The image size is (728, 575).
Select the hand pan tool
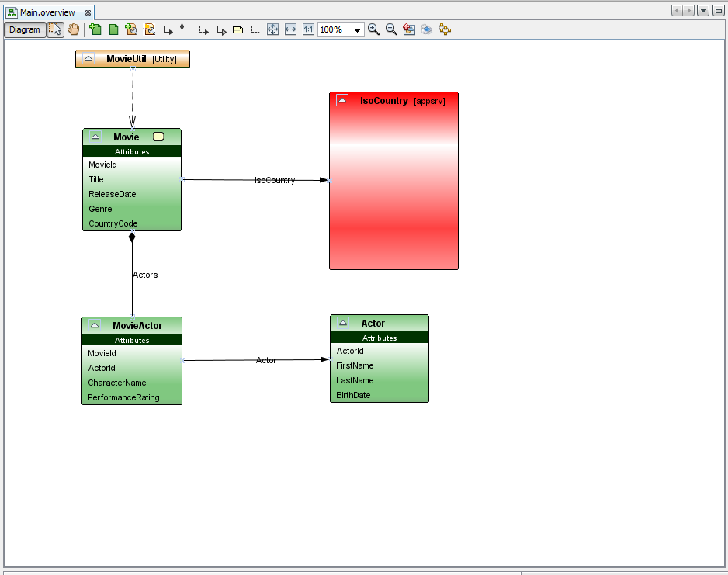pos(73,29)
